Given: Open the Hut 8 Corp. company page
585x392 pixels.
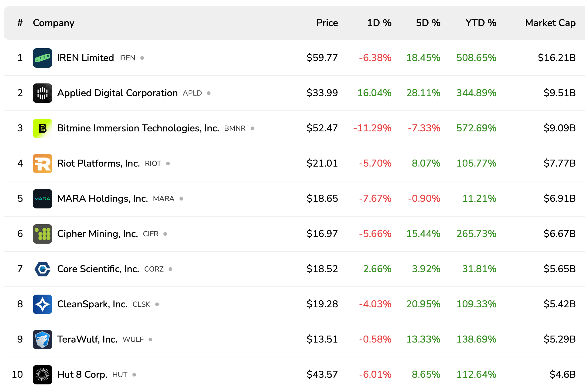Looking at the screenshot, I should (82, 375).
